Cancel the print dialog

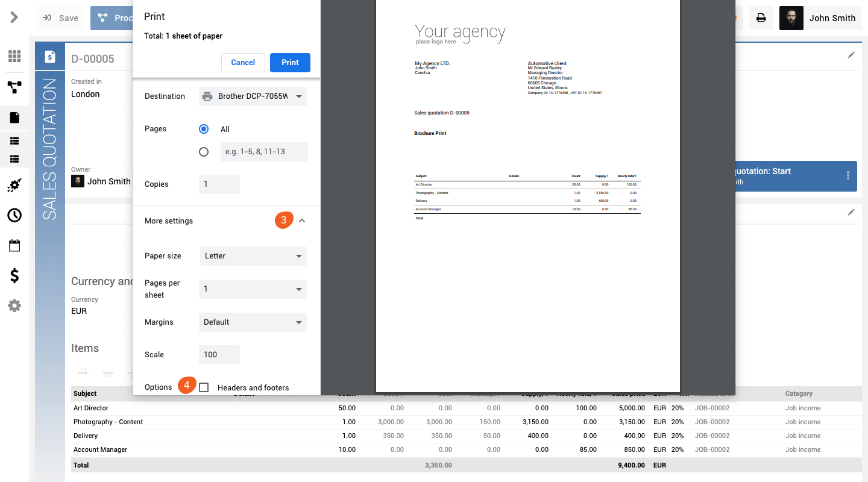[243, 63]
